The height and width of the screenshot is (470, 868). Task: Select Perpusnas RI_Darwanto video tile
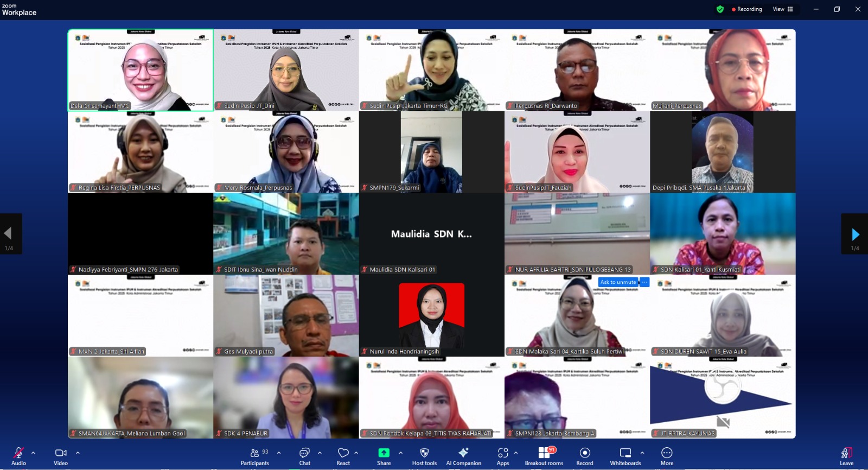coord(577,70)
